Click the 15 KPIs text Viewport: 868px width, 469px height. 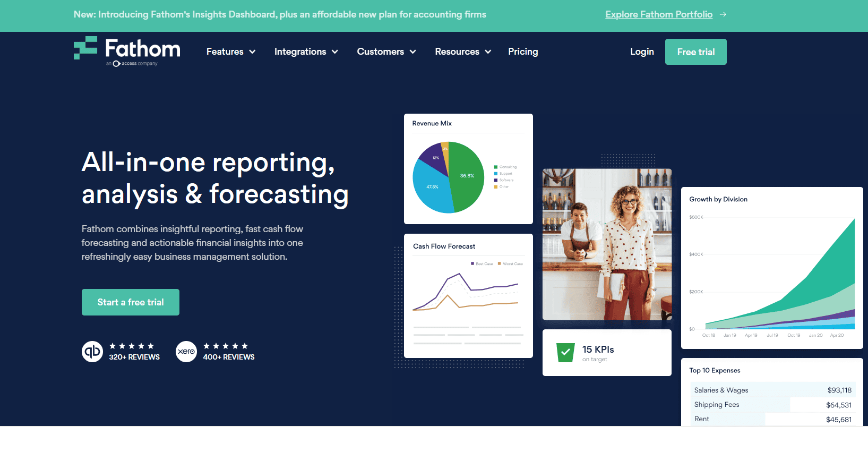point(598,349)
